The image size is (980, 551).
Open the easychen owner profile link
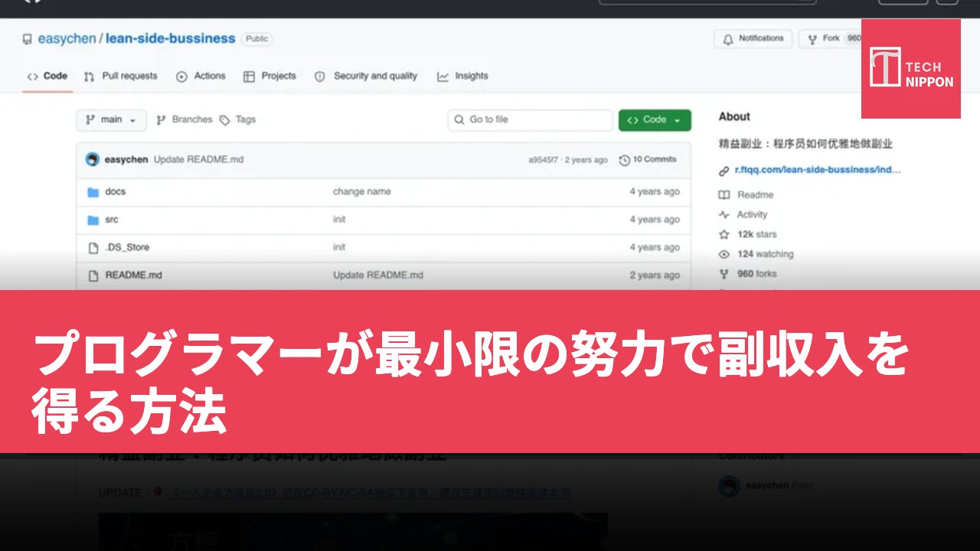click(67, 38)
